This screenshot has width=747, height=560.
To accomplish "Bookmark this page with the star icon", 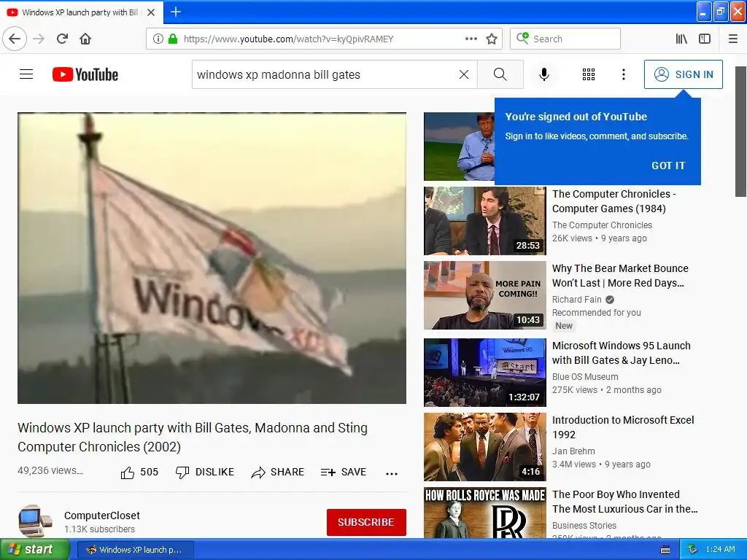I will (x=492, y=39).
